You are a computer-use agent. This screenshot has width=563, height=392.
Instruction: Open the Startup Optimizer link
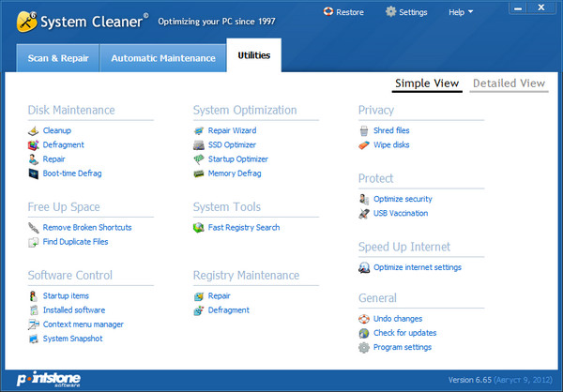[237, 159]
